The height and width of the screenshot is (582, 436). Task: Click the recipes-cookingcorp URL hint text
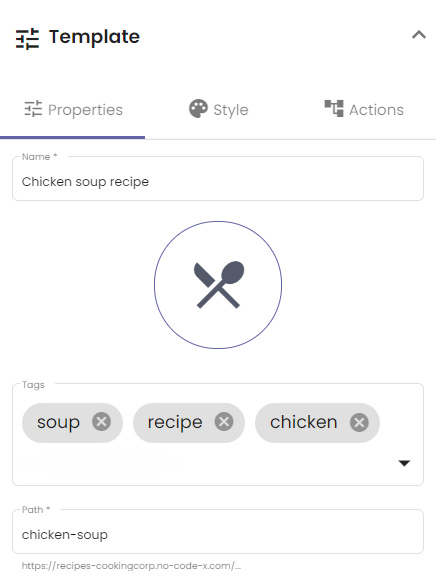coord(131,566)
